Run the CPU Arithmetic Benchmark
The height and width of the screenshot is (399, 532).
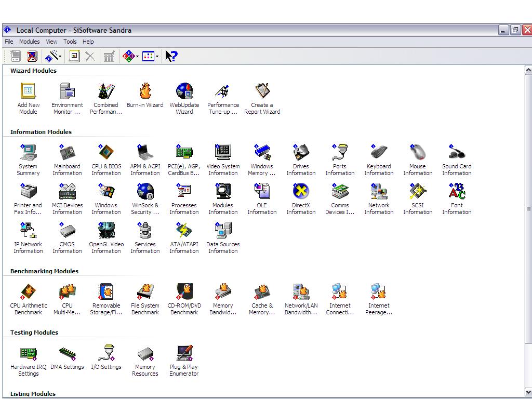(x=28, y=299)
